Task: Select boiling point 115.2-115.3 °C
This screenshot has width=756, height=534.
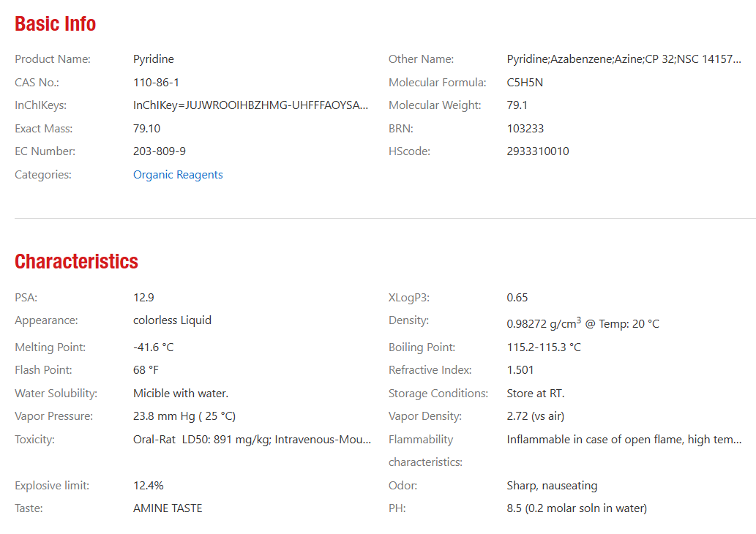Action: coord(544,347)
